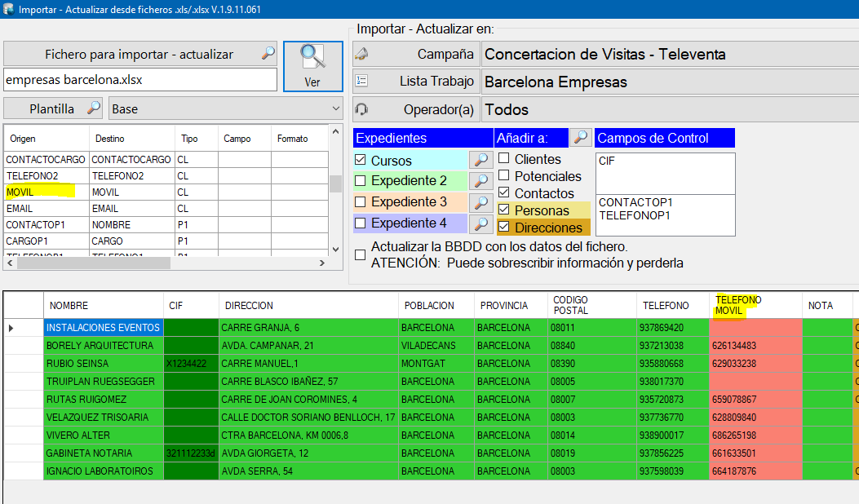Viewport: 859px width, 504px height.
Task: Click the NOMBRE column header
Action: point(103,305)
